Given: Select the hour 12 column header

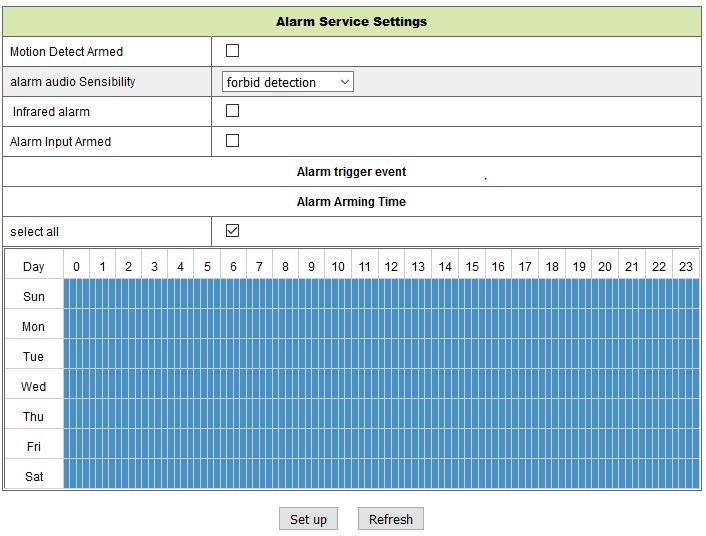Looking at the screenshot, I should (x=391, y=266).
